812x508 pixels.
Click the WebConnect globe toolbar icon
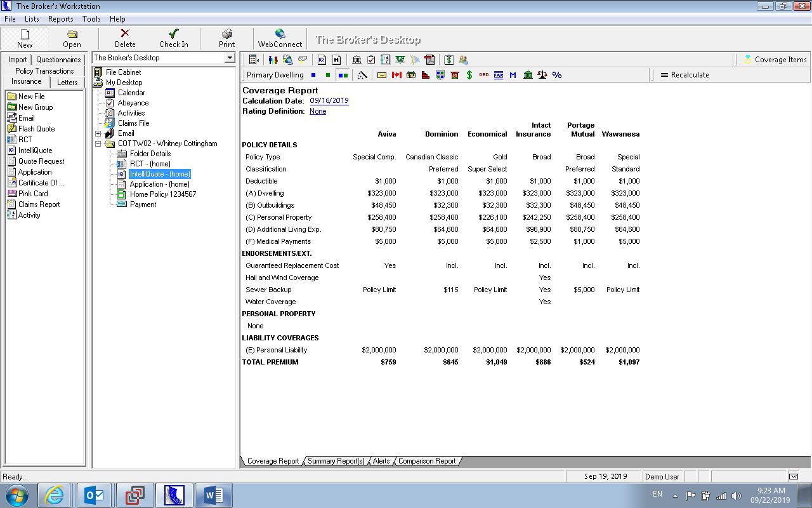click(x=280, y=34)
